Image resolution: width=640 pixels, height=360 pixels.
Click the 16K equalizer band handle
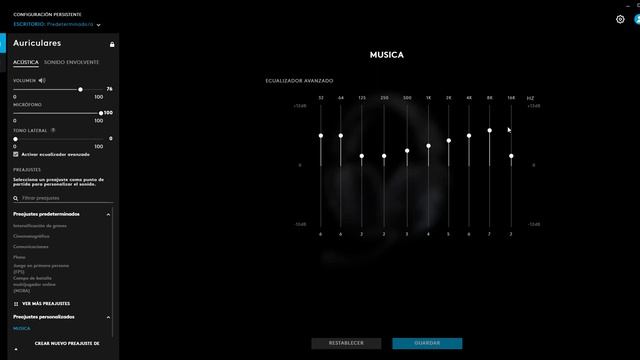[511, 156]
